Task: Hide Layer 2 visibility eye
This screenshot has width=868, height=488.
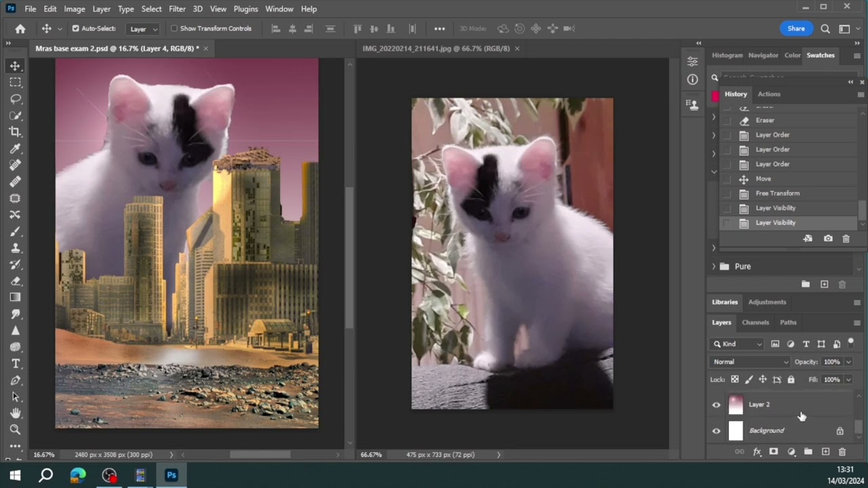Action: (x=716, y=405)
